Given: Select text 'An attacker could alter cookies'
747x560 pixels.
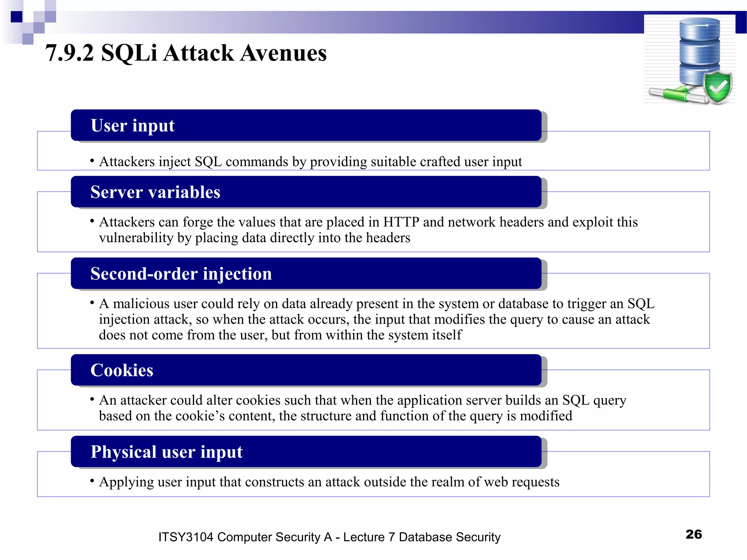Looking at the screenshot, I should click(190, 400).
